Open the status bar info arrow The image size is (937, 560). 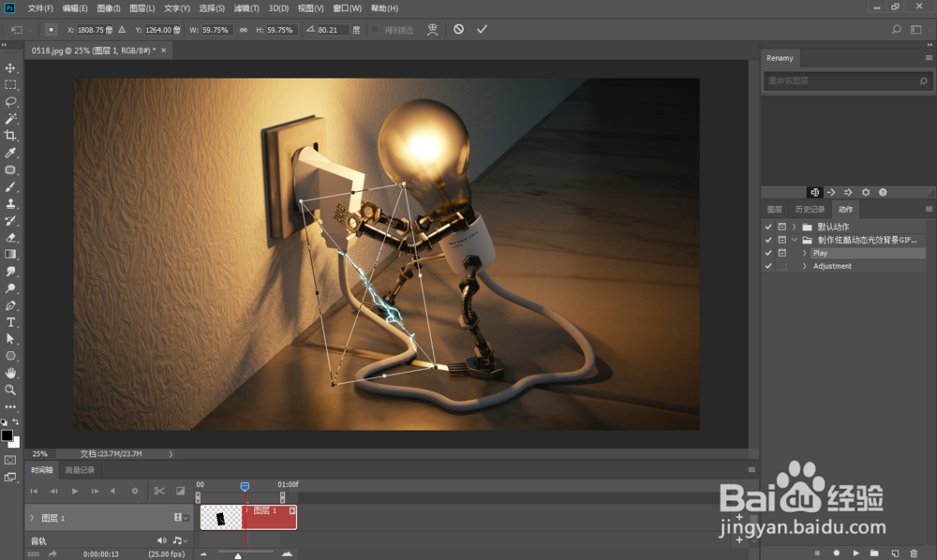click(171, 454)
